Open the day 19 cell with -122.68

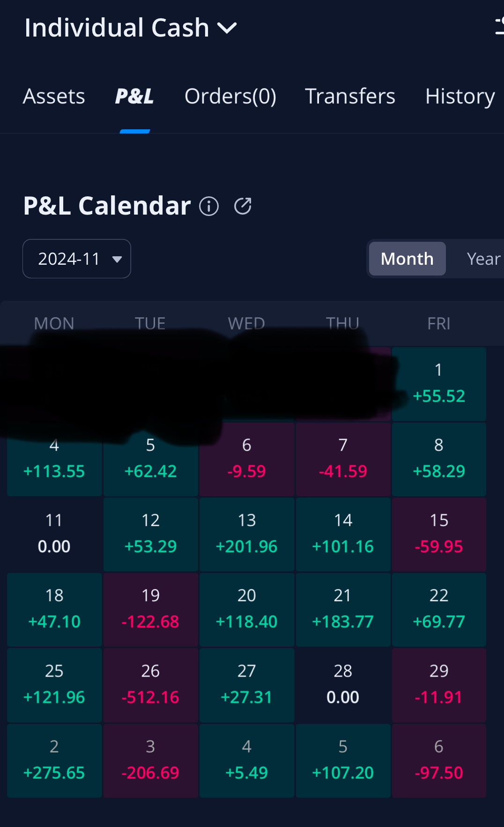coord(150,609)
